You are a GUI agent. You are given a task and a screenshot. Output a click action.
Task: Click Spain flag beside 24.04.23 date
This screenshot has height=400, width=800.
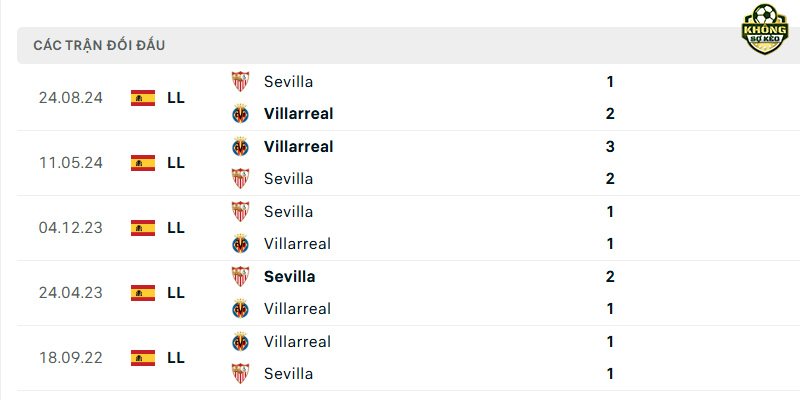click(143, 293)
